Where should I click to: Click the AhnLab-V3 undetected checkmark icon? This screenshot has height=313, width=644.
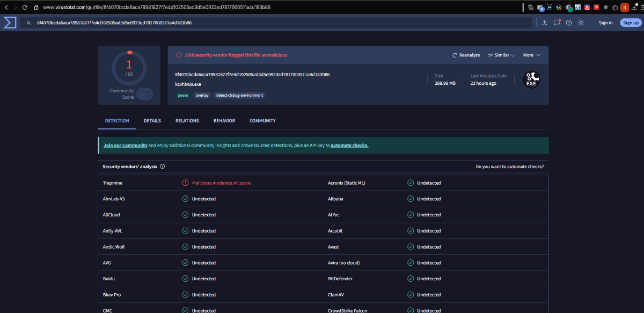pos(185,199)
